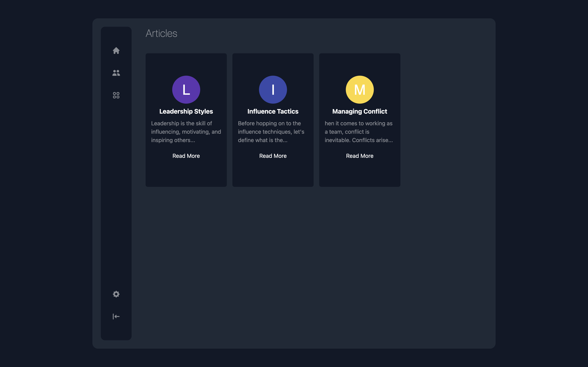This screenshot has width=588, height=367.
Task: Click the Articles page heading
Action: (161, 33)
